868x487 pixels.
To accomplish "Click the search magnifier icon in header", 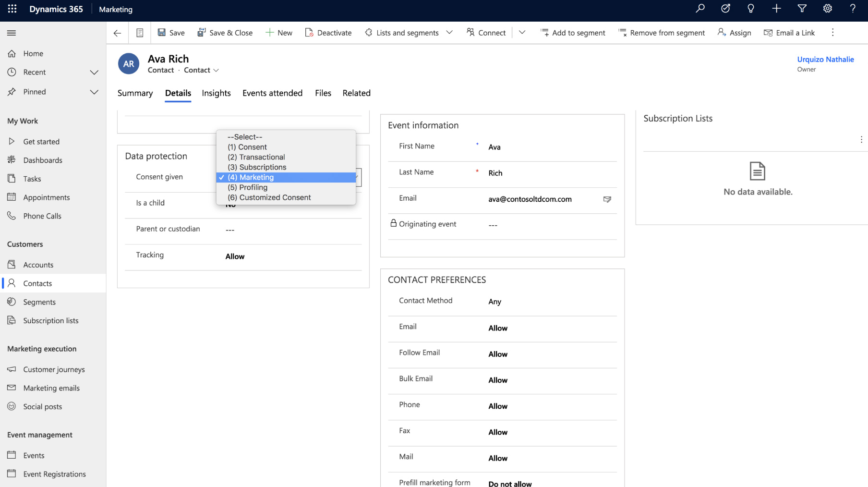I will [700, 9].
